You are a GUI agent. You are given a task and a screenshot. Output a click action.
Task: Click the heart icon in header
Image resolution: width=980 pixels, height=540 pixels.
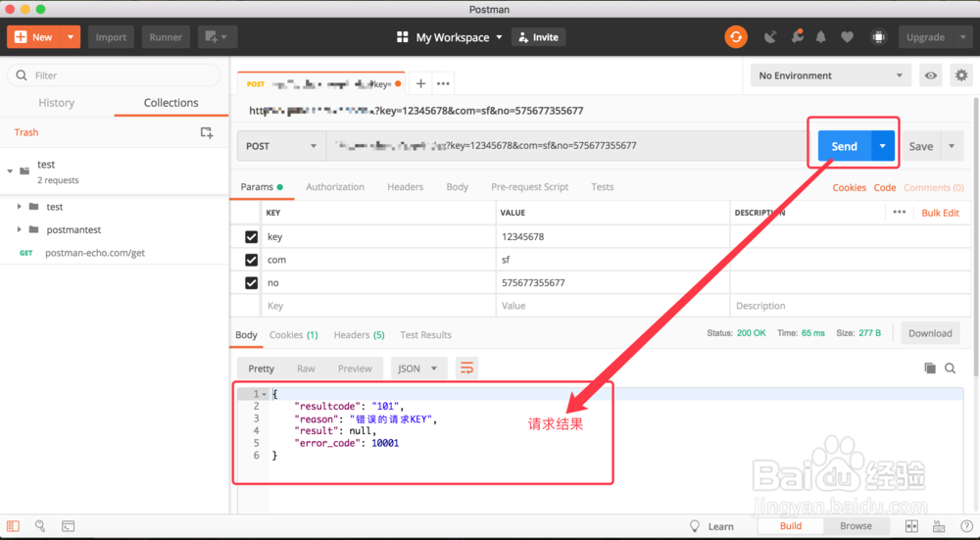[x=847, y=37]
